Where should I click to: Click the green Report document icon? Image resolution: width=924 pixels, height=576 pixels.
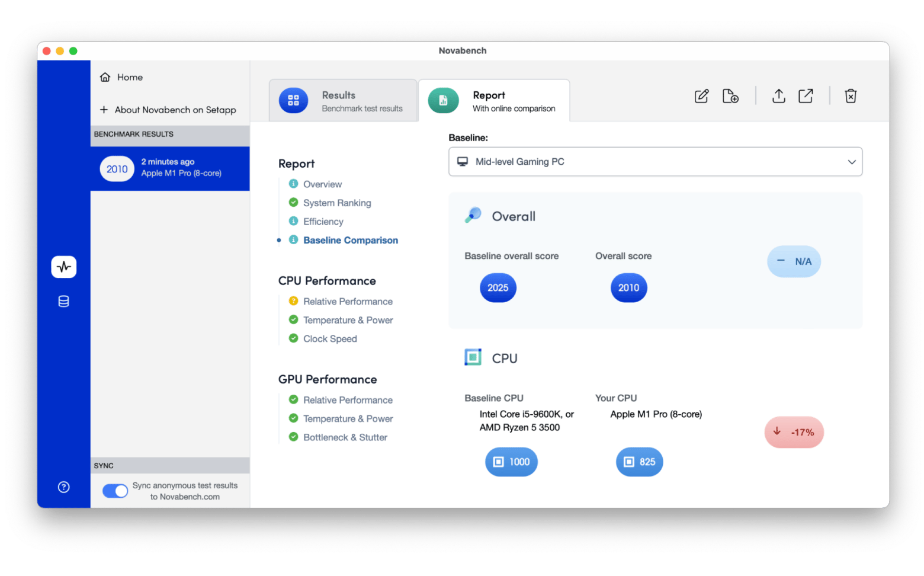pyautogui.click(x=443, y=100)
